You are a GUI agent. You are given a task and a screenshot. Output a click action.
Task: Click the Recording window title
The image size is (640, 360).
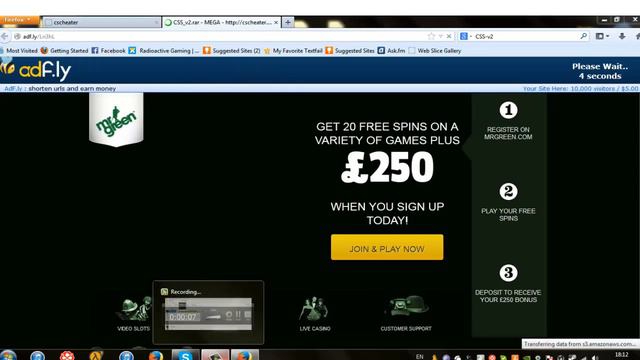point(186,292)
